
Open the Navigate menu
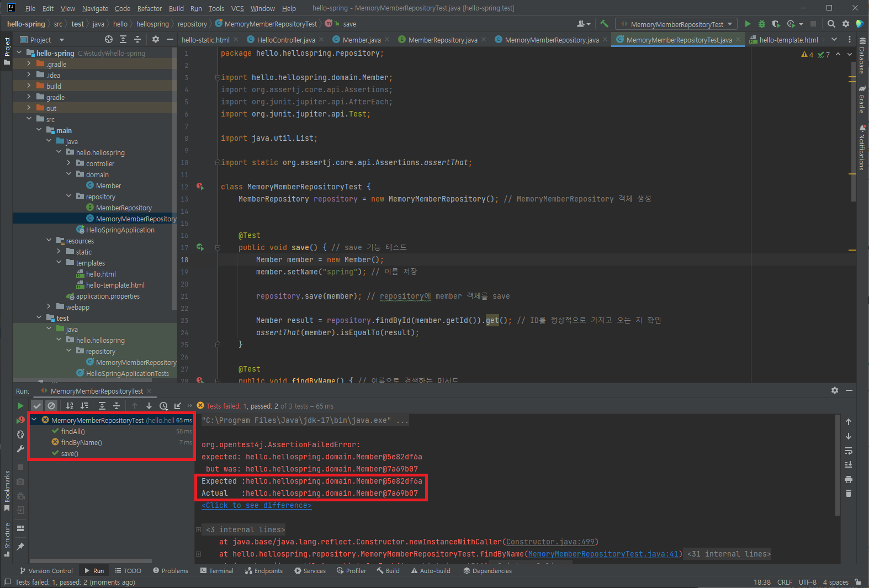pos(95,8)
